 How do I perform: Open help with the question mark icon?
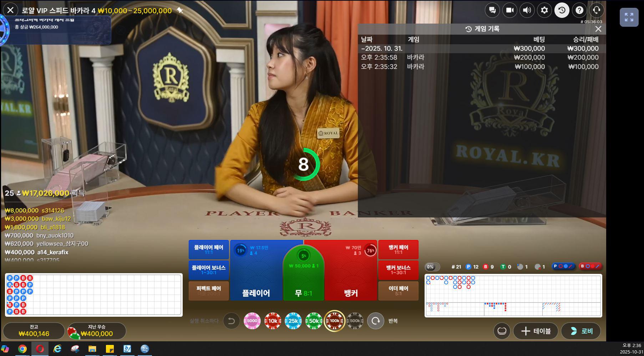click(579, 10)
